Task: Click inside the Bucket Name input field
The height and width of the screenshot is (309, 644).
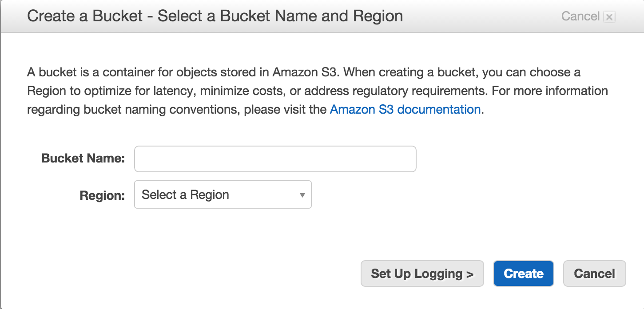Action: click(x=274, y=158)
